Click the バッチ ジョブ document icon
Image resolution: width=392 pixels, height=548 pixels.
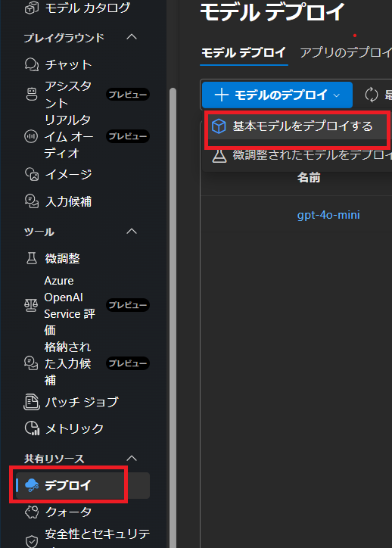pyautogui.click(x=32, y=402)
